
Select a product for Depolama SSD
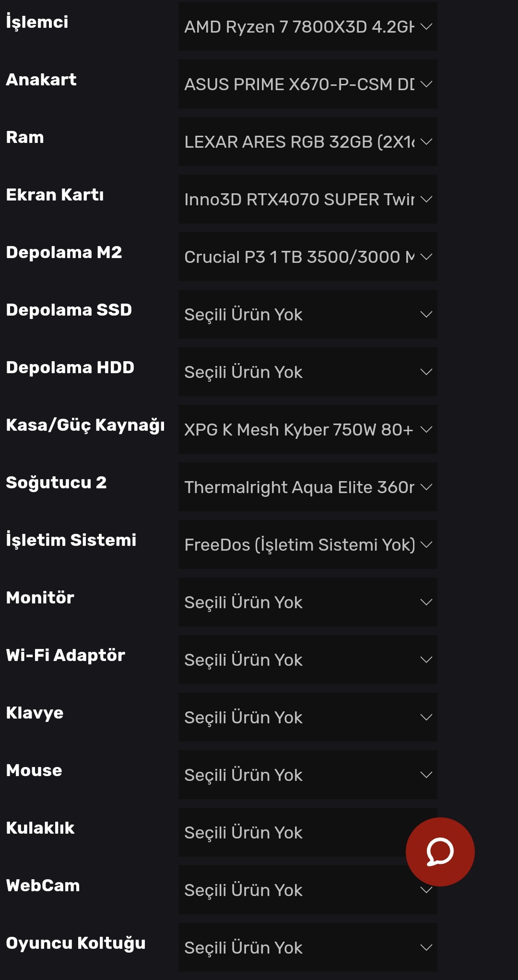click(x=307, y=315)
